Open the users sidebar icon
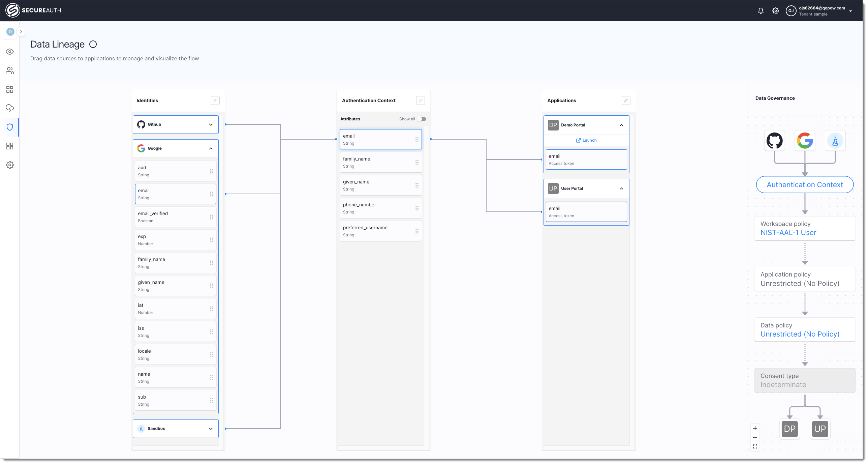 [10, 70]
